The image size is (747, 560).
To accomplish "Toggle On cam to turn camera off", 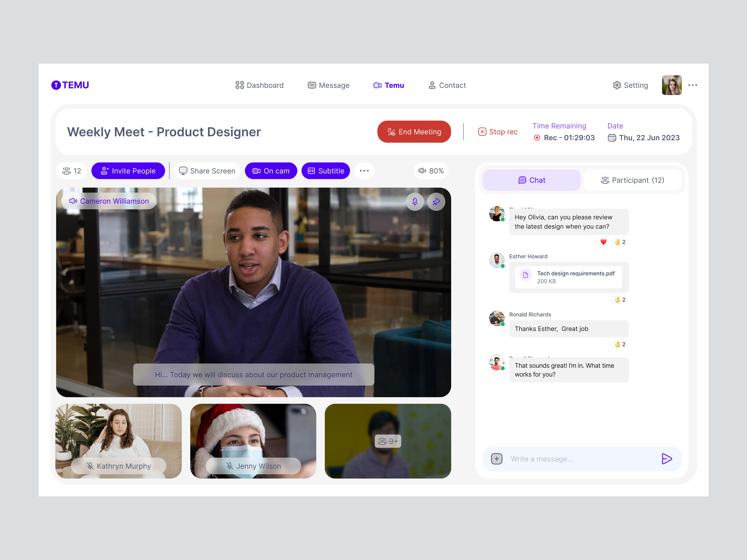I will click(271, 171).
